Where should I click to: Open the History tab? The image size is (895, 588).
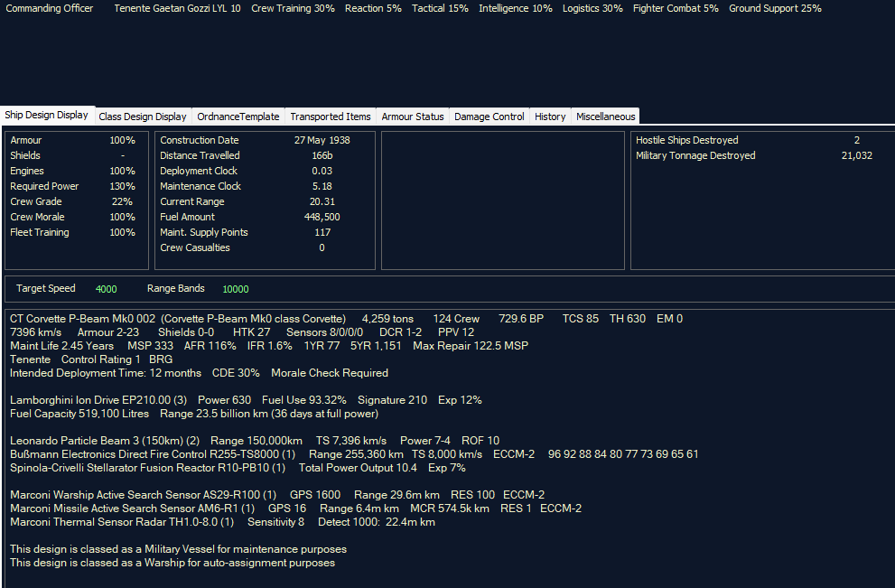click(550, 117)
